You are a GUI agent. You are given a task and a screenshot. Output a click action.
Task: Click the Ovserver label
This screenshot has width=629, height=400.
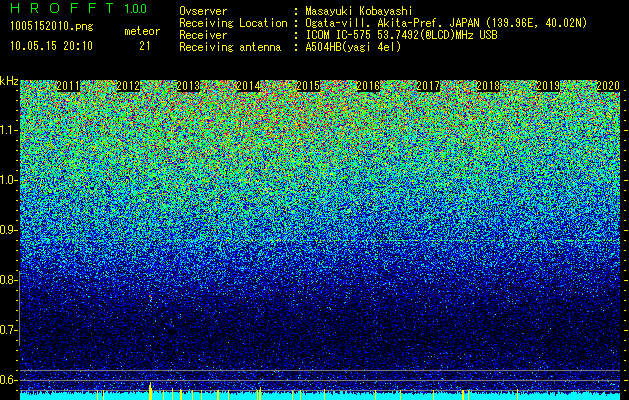(203, 12)
